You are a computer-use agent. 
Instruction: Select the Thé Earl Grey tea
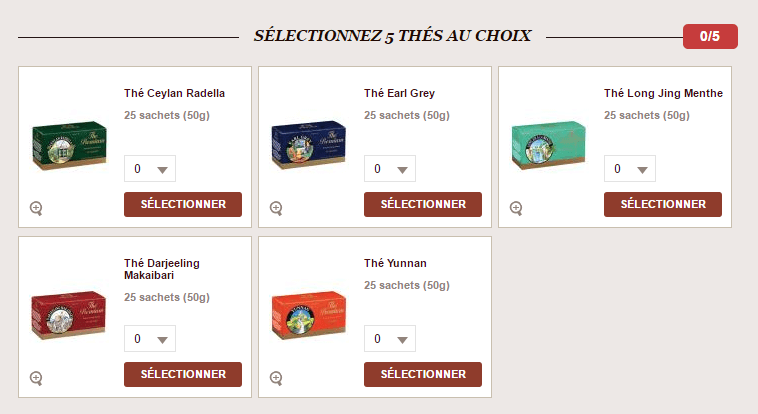click(422, 204)
